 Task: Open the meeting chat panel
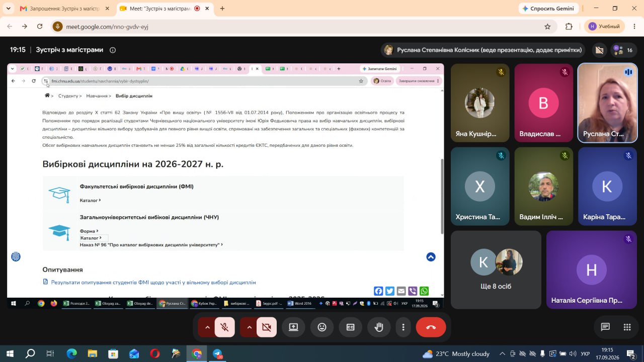[x=605, y=327]
